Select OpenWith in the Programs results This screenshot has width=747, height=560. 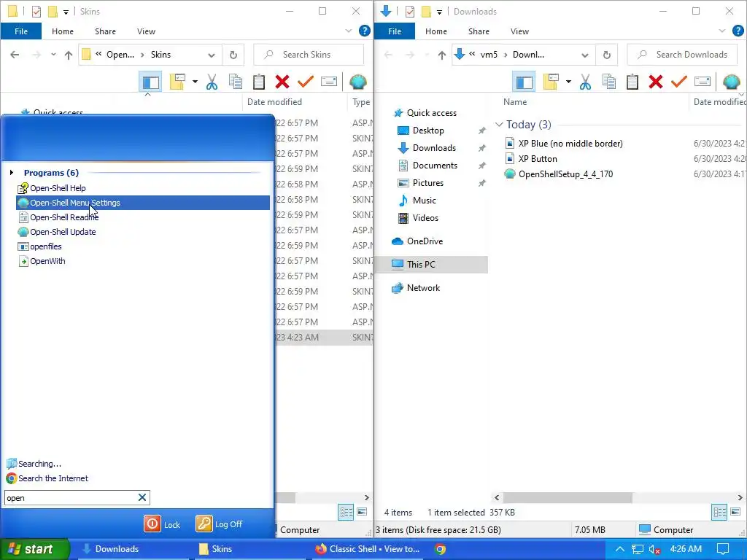pos(42,261)
